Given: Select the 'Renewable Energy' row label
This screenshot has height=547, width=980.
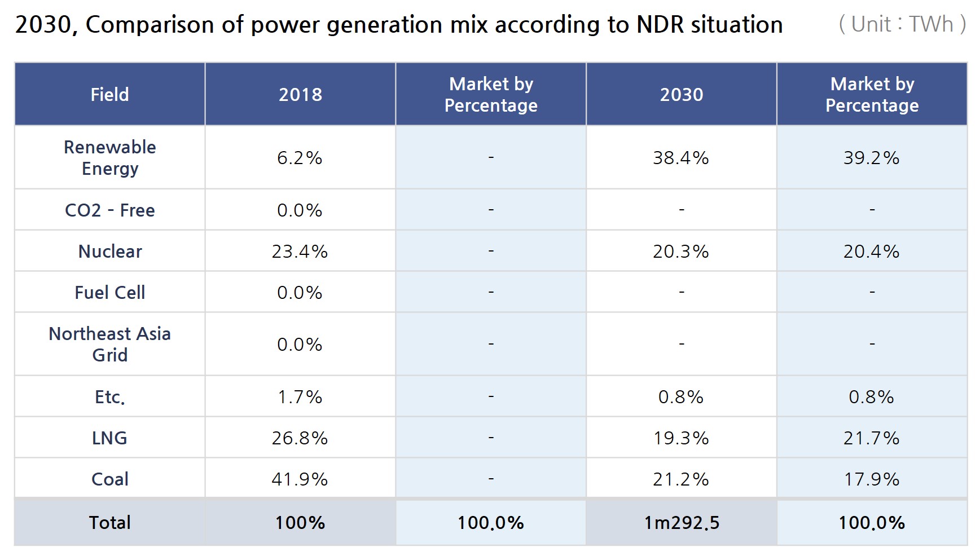Looking at the screenshot, I should pos(109,157).
